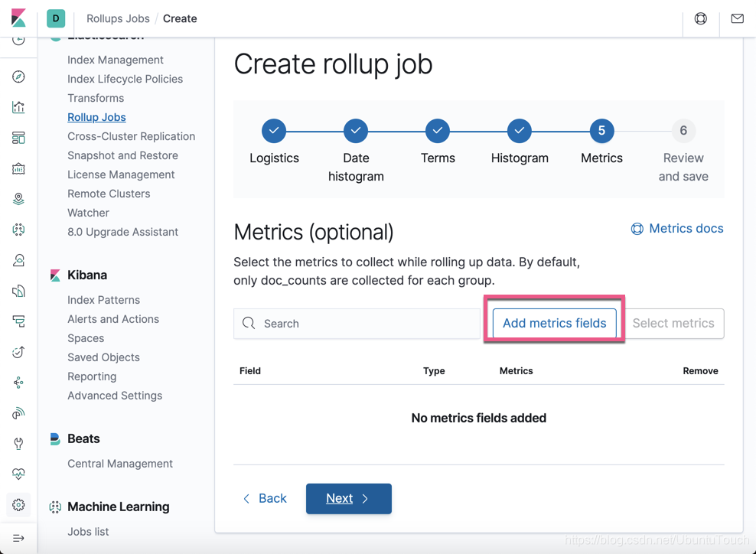Focus the metrics Search field

357,324
